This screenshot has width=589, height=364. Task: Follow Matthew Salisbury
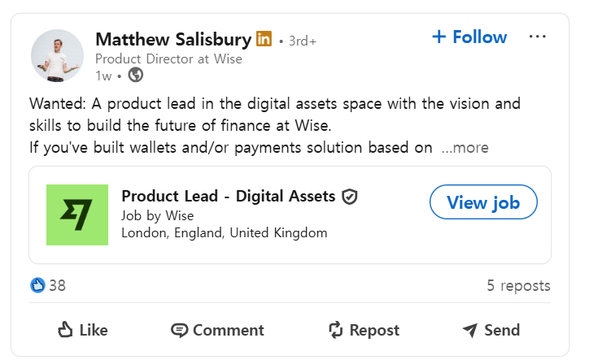pos(469,37)
